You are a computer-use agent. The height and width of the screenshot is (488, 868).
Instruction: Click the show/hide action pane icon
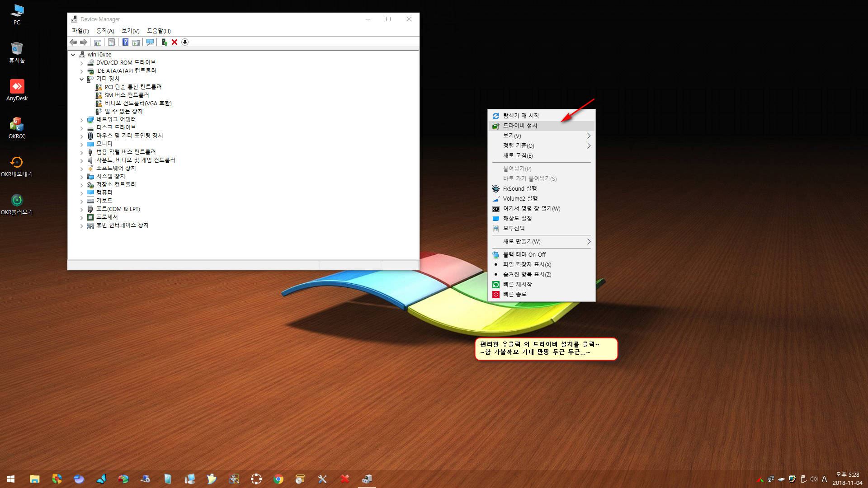pos(136,42)
